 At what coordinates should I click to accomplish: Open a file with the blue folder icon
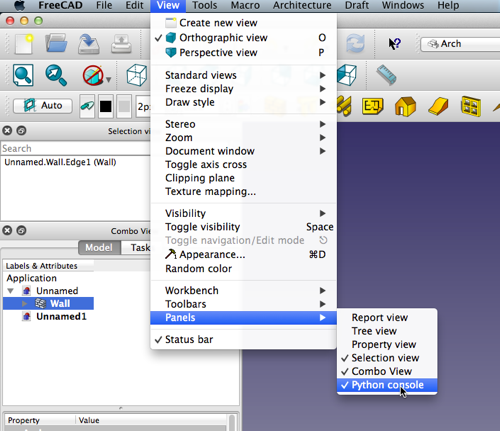coord(56,43)
